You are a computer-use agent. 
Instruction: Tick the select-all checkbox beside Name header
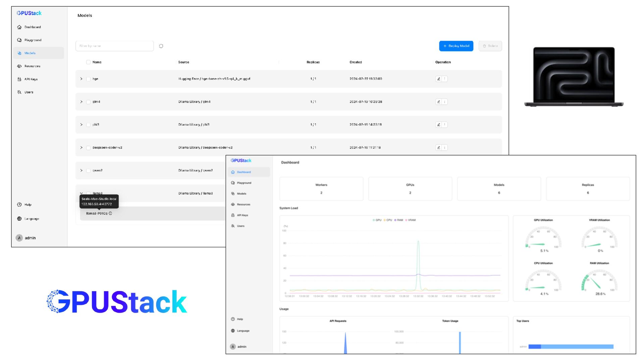(88, 62)
